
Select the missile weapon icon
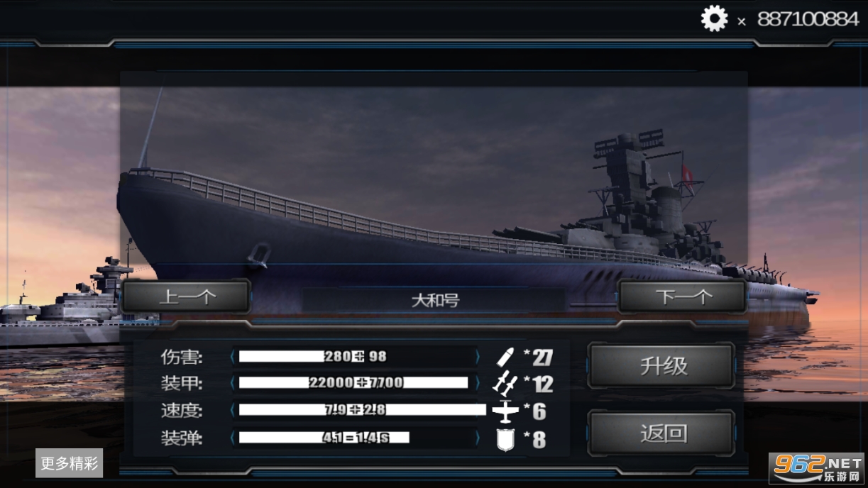coord(505,384)
